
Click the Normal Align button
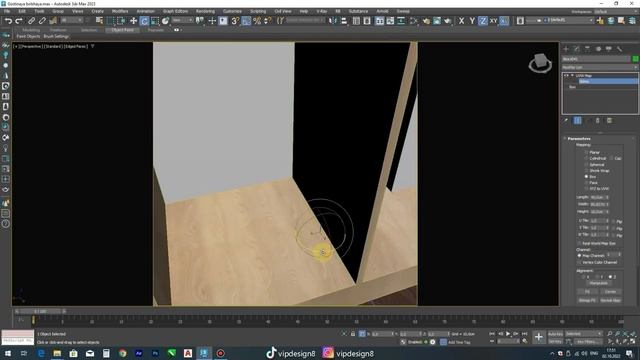point(611,300)
